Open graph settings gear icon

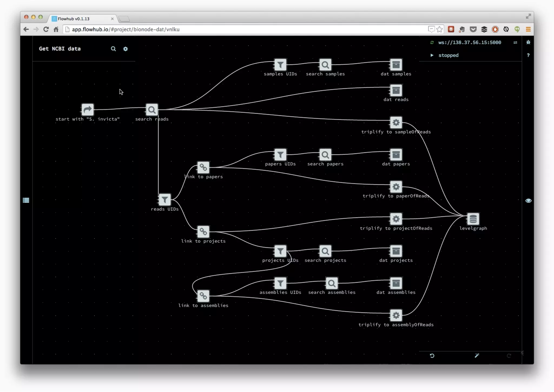coord(126,49)
